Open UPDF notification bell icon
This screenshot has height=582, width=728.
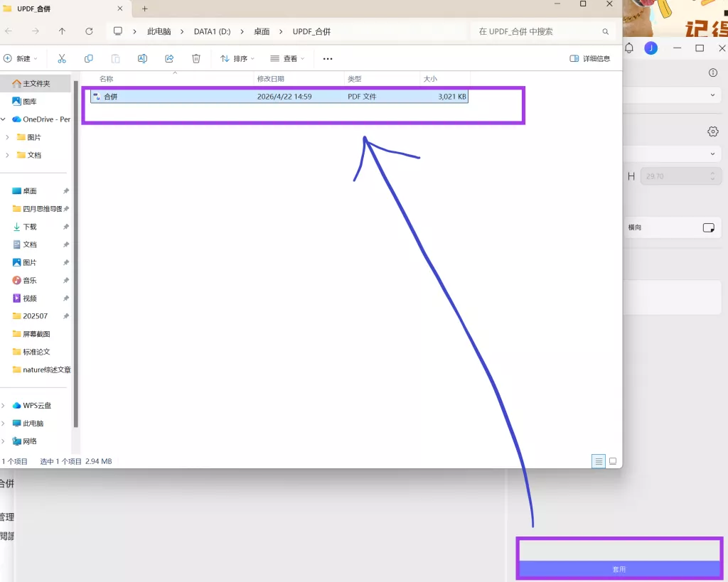(x=629, y=48)
